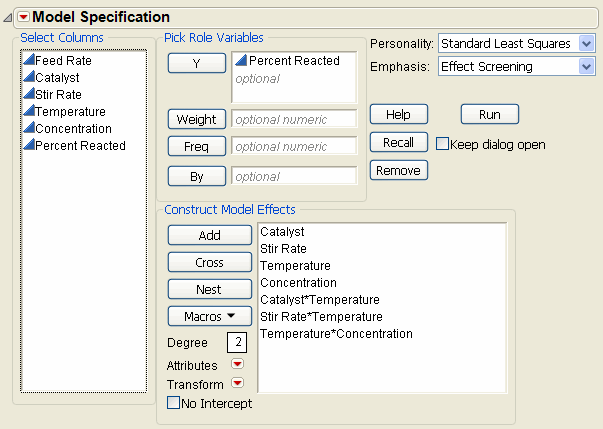
Task: Click the icon beside Percent Reacted in Y role
Action: 241,61
